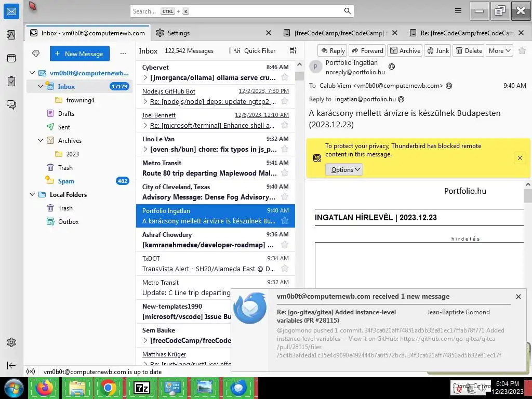Open the Thunderbird application menu (hamburger)
Image resolution: width=532 pixels, height=399 pixels.
(x=458, y=11)
